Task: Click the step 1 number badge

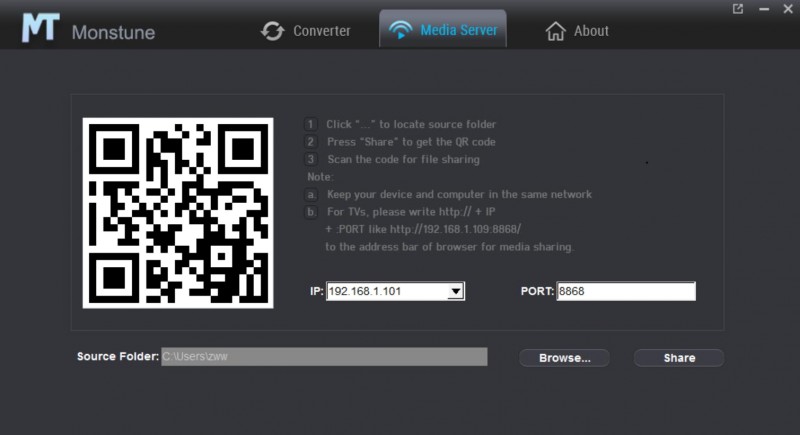Action: pyautogui.click(x=311, y=124)
